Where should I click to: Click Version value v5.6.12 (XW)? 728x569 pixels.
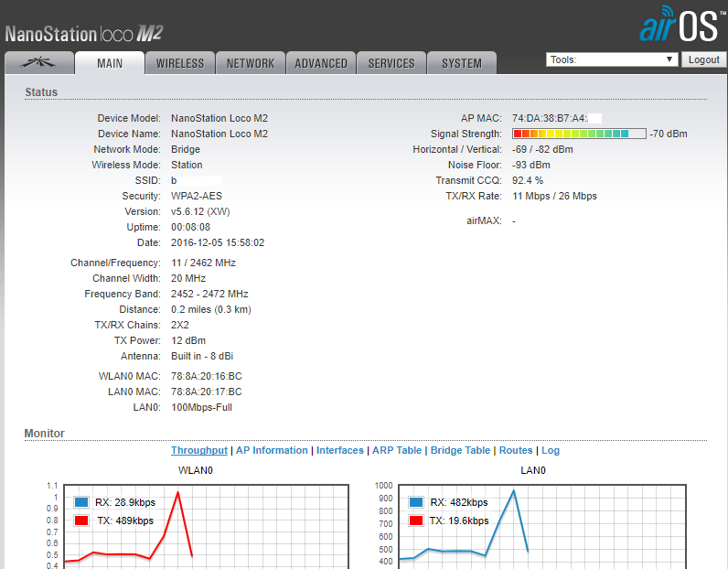tap(200, 212)
